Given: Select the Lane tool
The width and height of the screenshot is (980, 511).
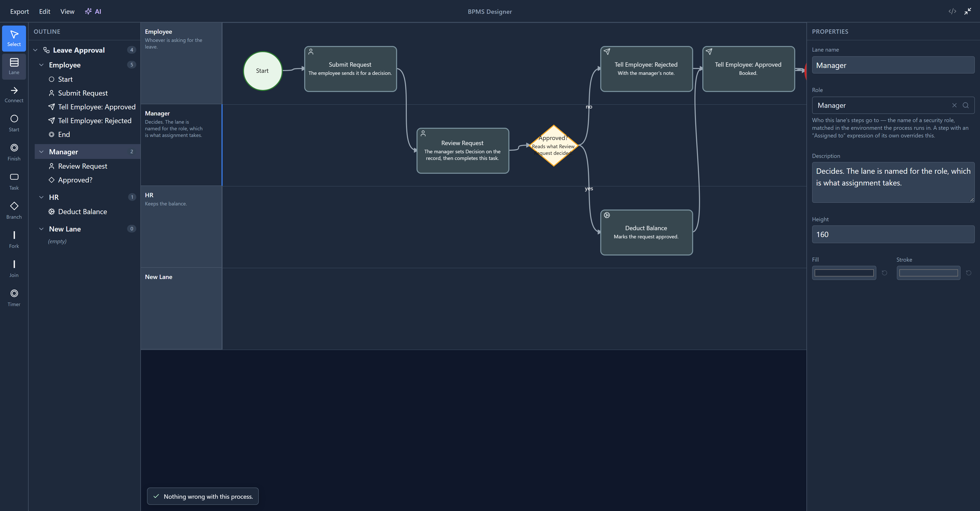Looking at the screenshot, I should click(14, 66).
